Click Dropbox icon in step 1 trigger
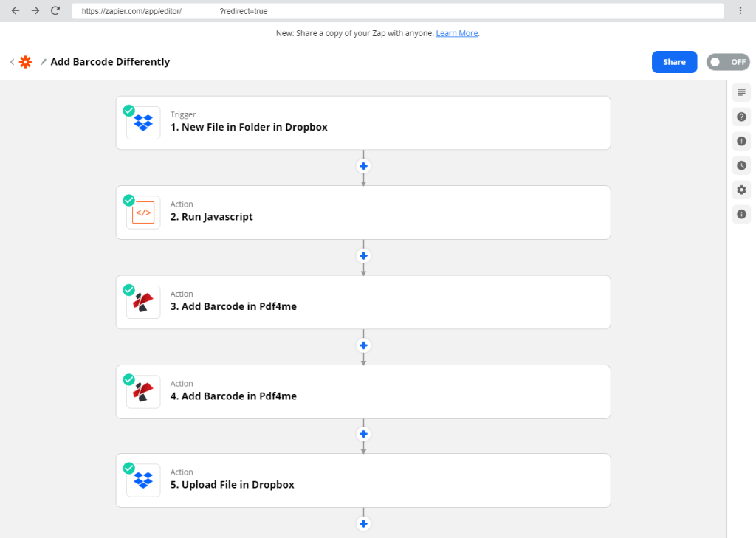This screenshot has width=756, height=538. (x=143, y=123)
